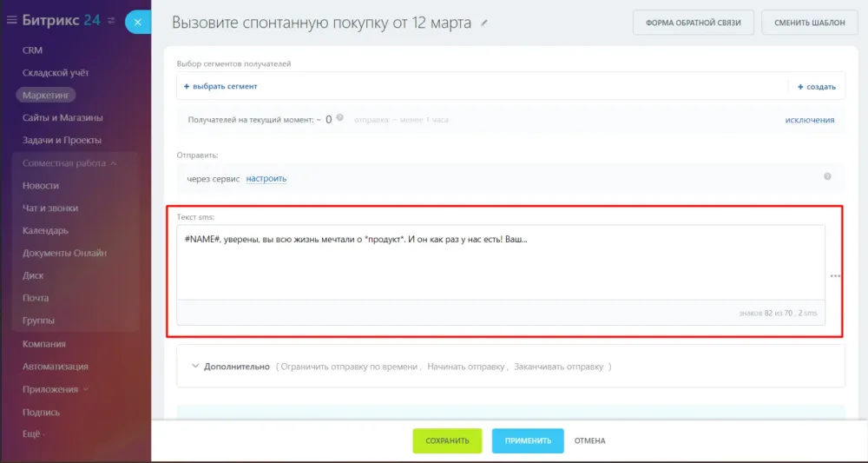Expand the Приложения menu

tap(56, 389)
